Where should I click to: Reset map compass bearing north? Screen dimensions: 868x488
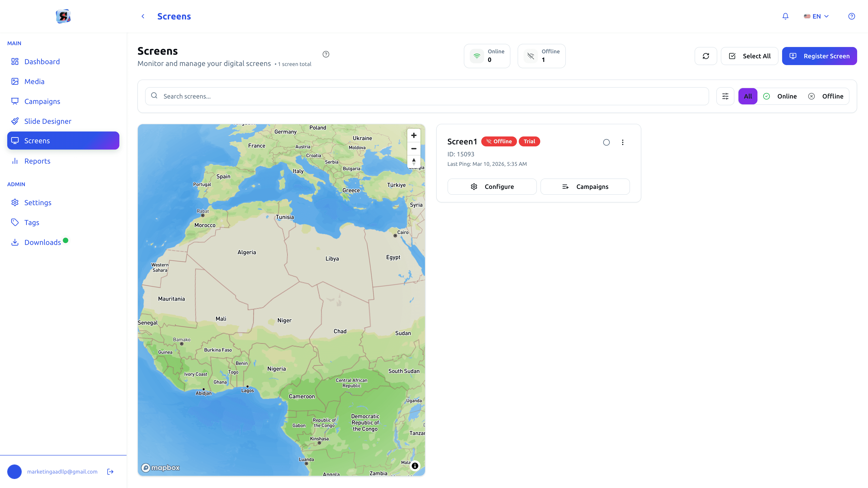click(413, 161)
